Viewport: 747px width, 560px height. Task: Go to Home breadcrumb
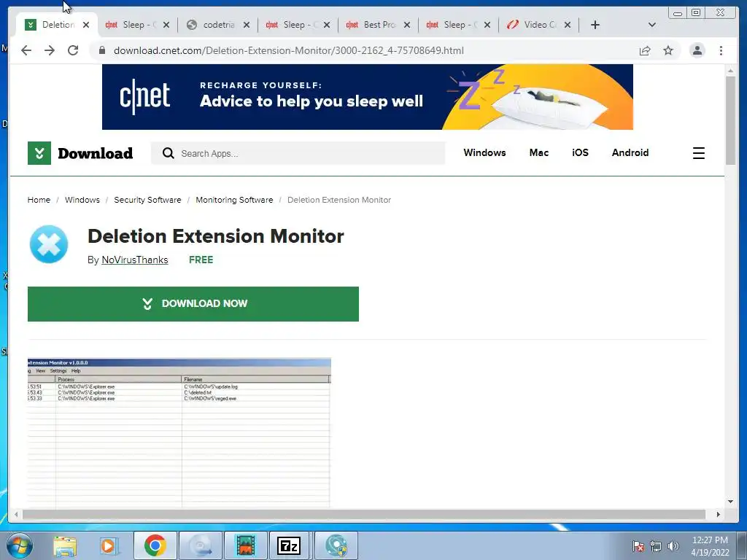pyautogui.click(x=39, y=200)
